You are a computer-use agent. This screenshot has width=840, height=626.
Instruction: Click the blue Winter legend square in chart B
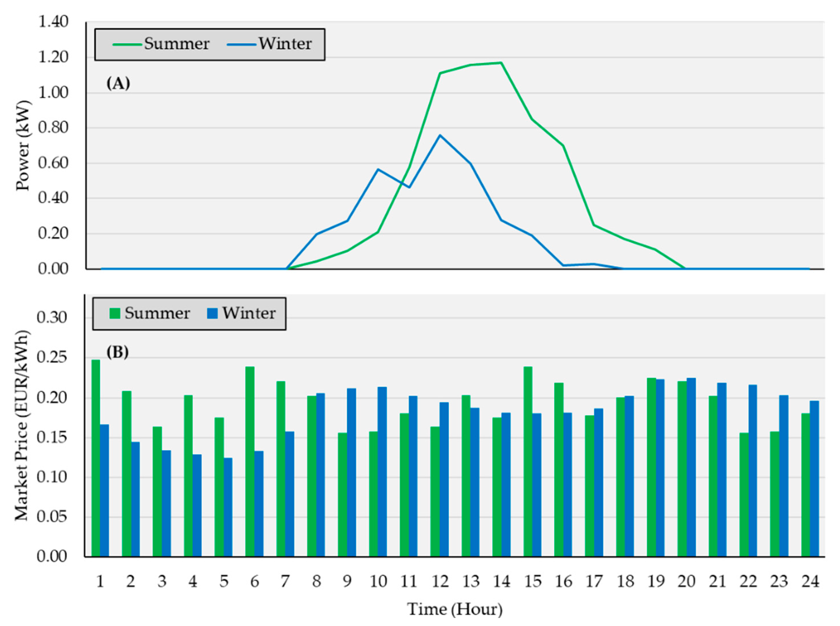click(x=212, y=313)
